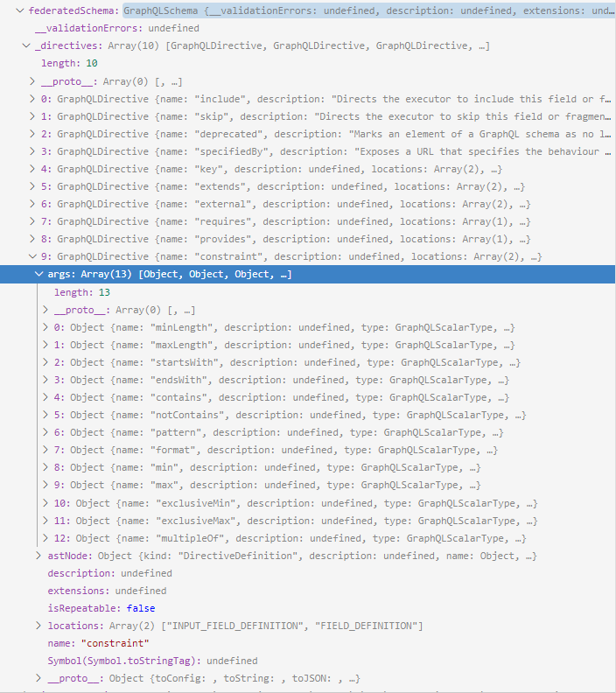Expand directive 3 named specifiedBy
Image resolution: width=616 pixels, height=693 pixels.
[x=32, y=151]
